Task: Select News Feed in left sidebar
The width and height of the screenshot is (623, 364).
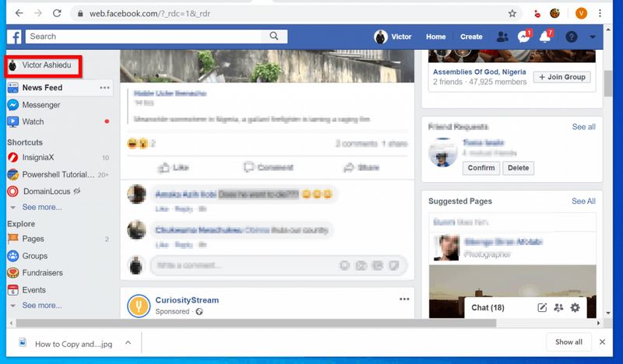Action: click(60, 87)
